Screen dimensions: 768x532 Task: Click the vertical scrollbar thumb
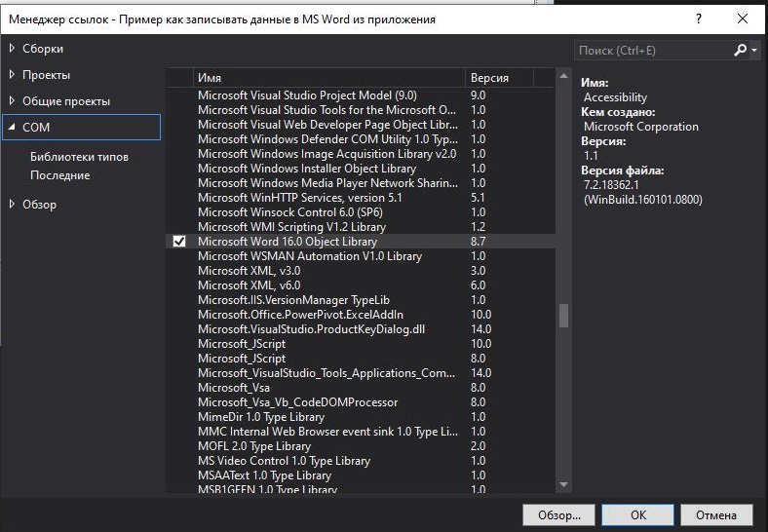[x=563, y=316]
